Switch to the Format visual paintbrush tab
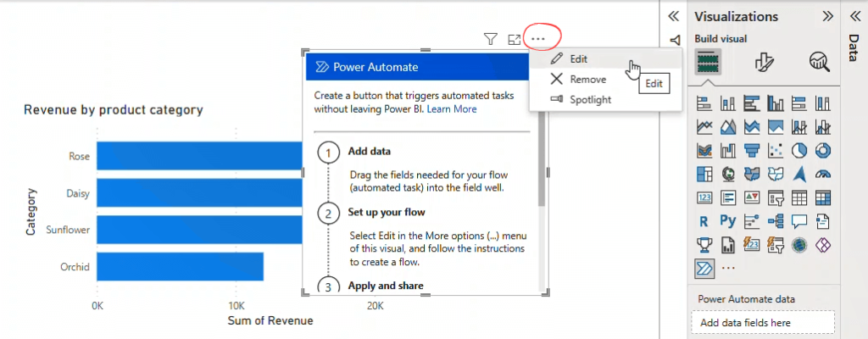This screenshot has width=868, height=339. [x=764, y=62]
